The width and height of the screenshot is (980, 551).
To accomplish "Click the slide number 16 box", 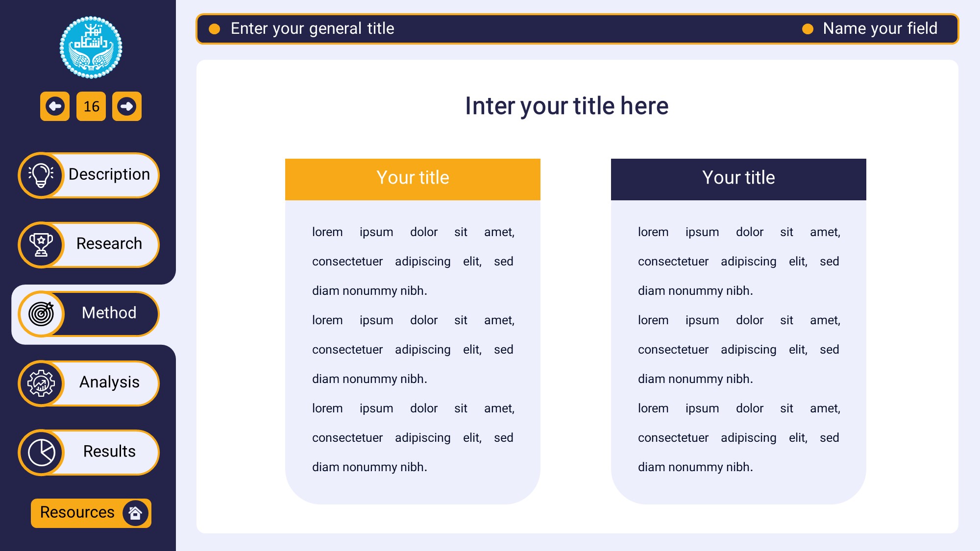I will pyautogui.click(x=91, y=106).
